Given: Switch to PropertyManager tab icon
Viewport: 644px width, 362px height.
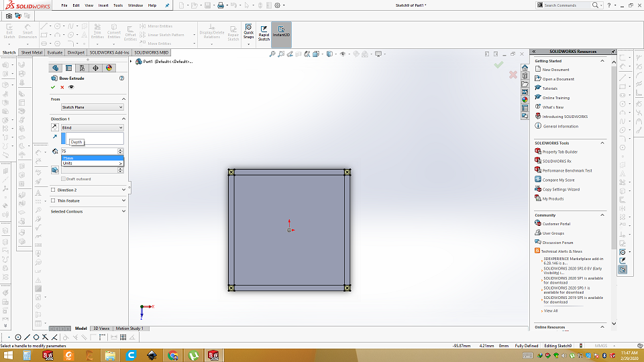Looking at the screenshot, I should tap(68, 68).
